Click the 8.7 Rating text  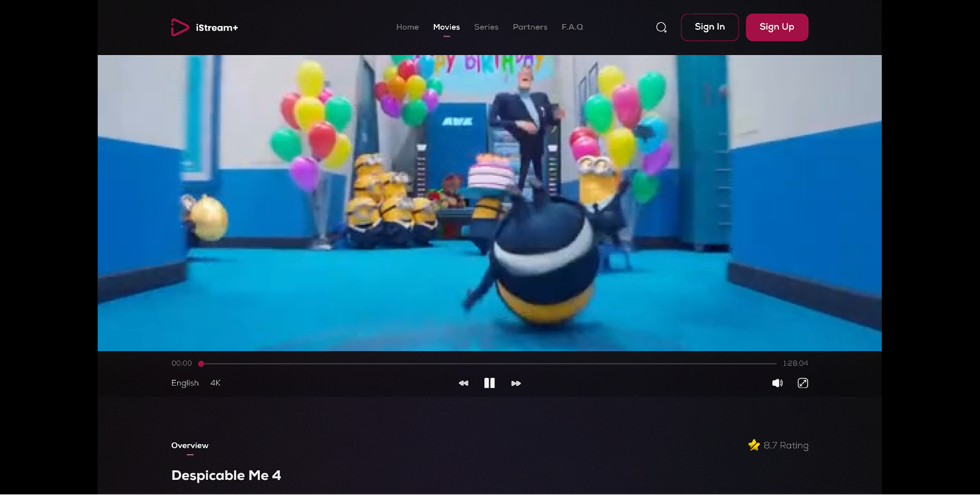pyautogui.click(x=786, y=445)
